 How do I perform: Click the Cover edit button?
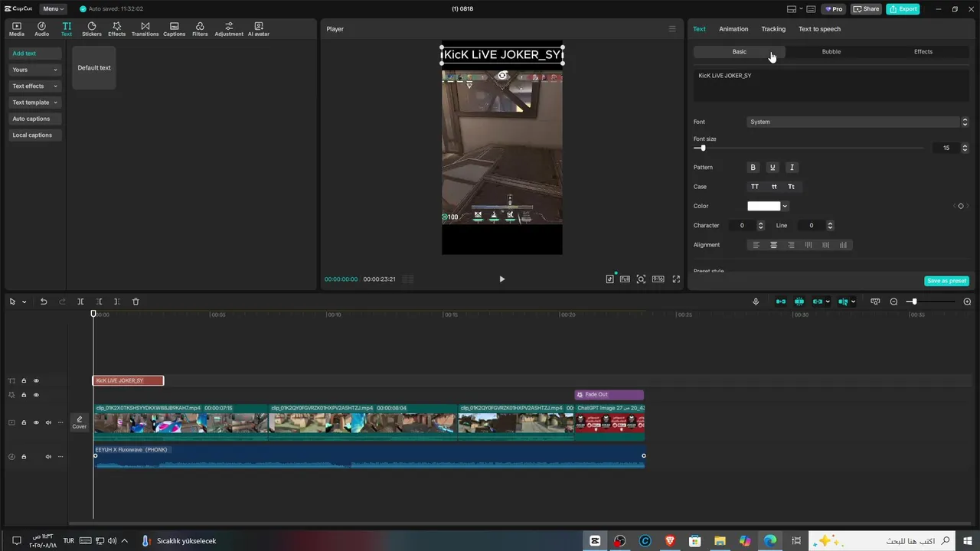(80, 422)
